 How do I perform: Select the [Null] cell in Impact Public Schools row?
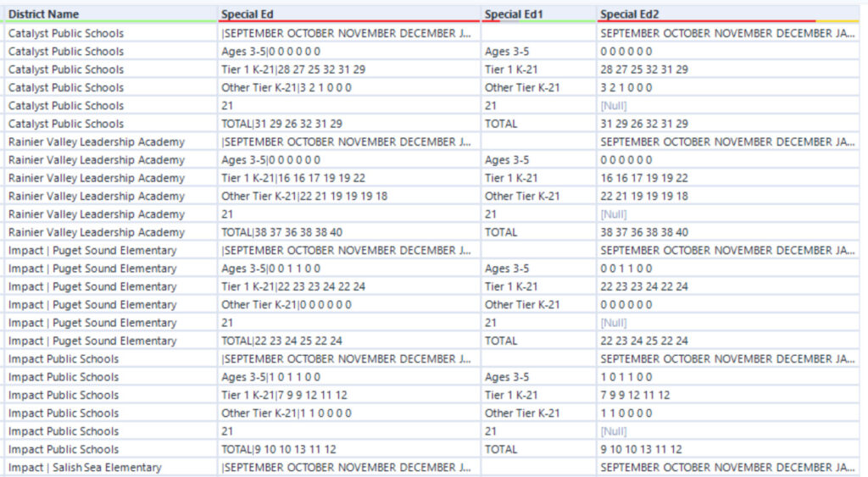[728, 431]
